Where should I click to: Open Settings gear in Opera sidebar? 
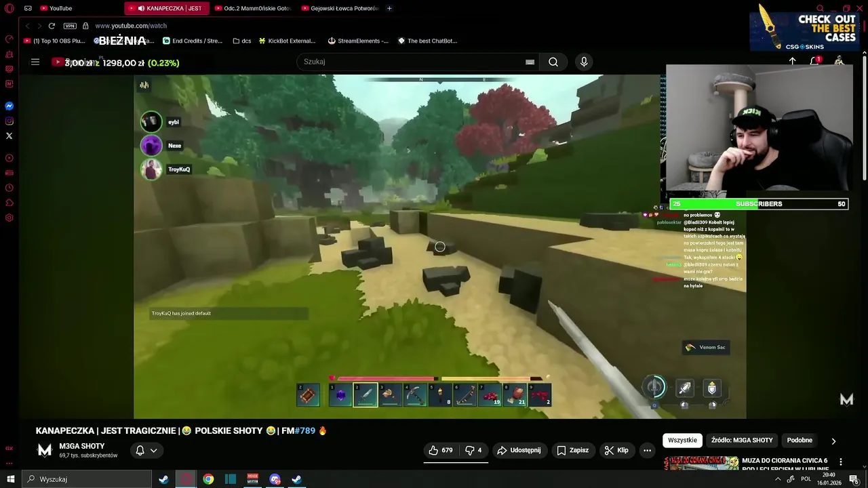tap(9, 218)
